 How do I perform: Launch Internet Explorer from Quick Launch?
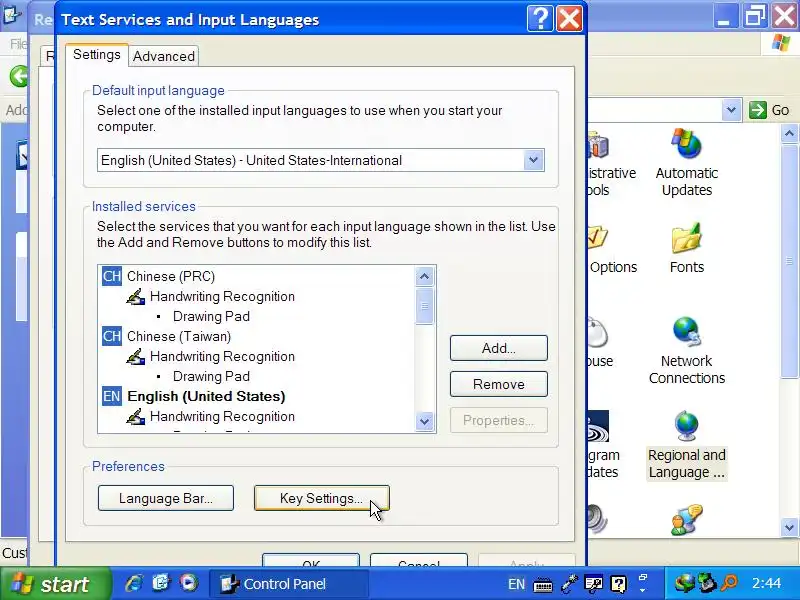(x=134, y=583)
